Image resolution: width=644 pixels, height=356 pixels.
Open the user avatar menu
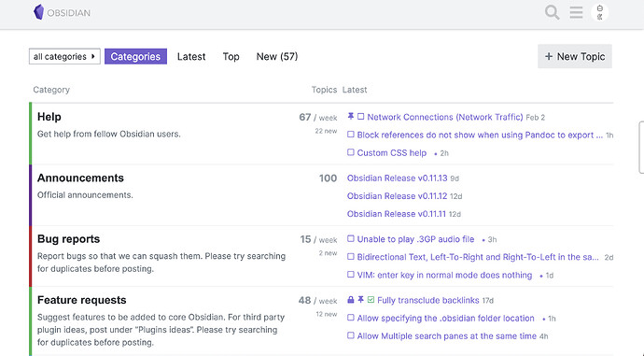point(599,12)
